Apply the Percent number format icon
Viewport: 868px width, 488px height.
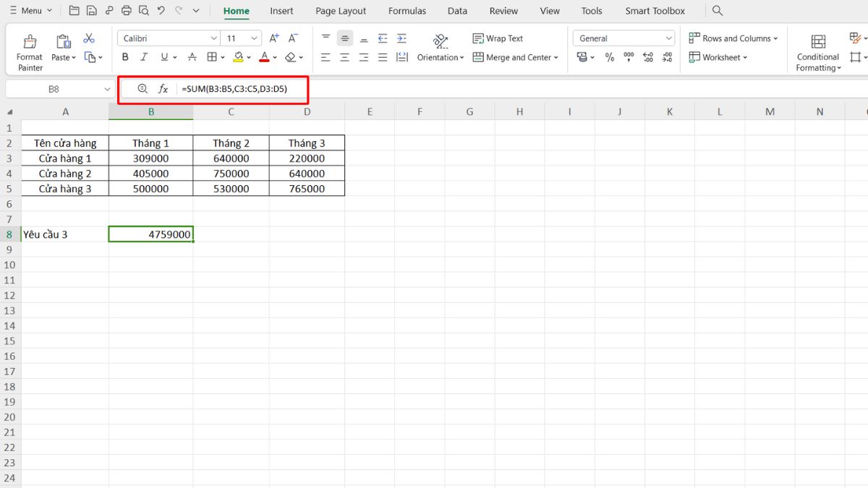pos(611,56)
